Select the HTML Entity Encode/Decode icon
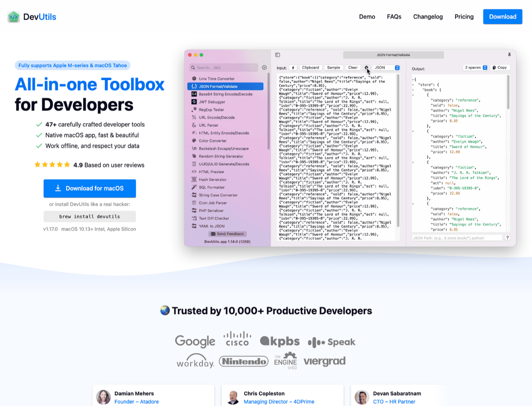 pos(194,133)
